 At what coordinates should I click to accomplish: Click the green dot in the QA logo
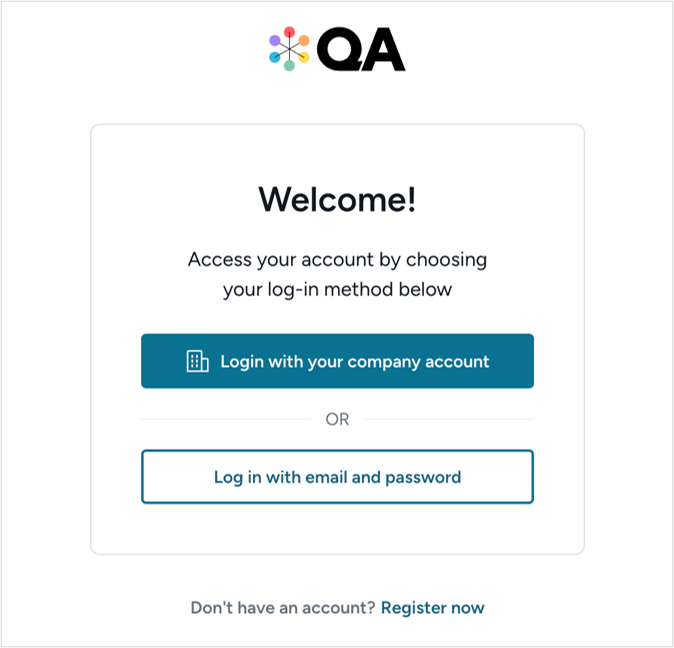289,66
